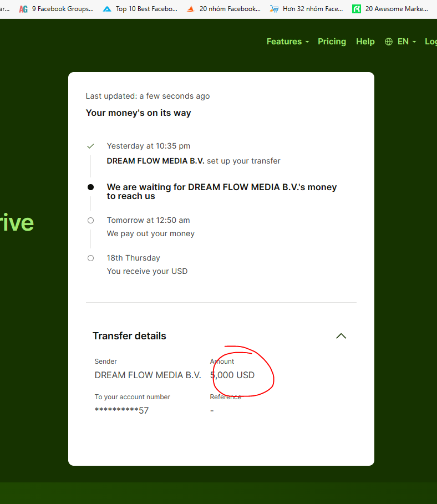Click the 'Last updated: a few seconds ago' text
437x504 pixels.
(x=148, y=96)
